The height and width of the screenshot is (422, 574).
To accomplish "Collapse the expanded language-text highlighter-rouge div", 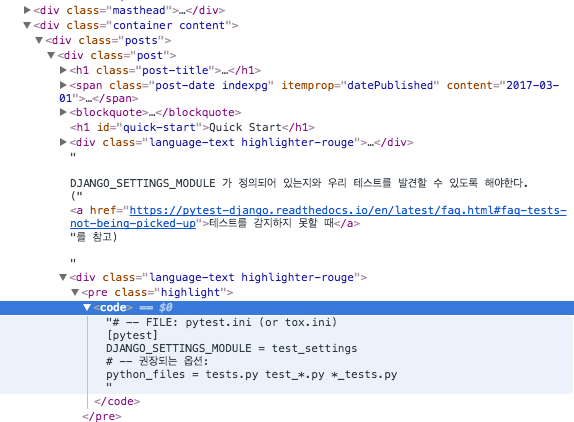I will (63, 277).
